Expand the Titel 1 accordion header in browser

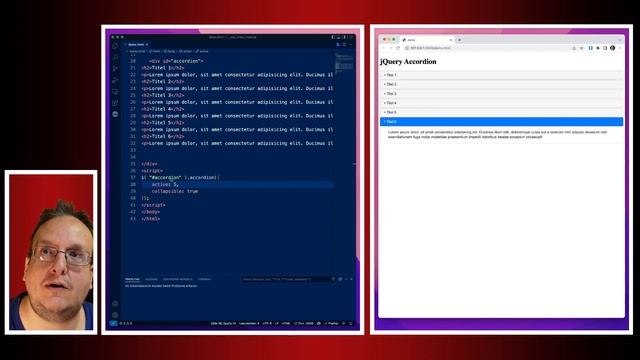[x=501, y=75]
